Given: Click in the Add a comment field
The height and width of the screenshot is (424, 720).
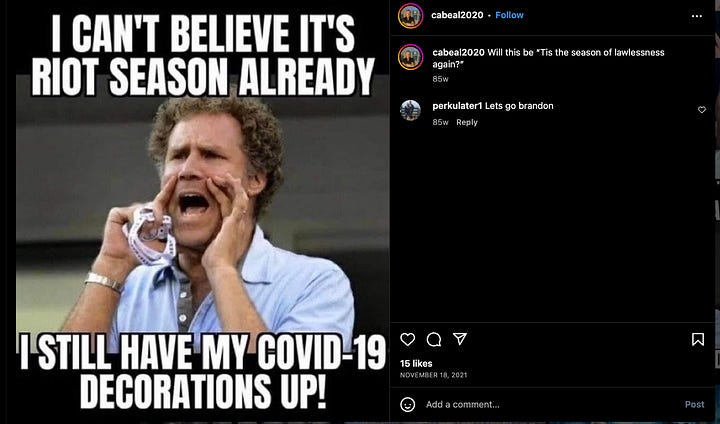Looking at the screenshot, I should tap(551, 405).
